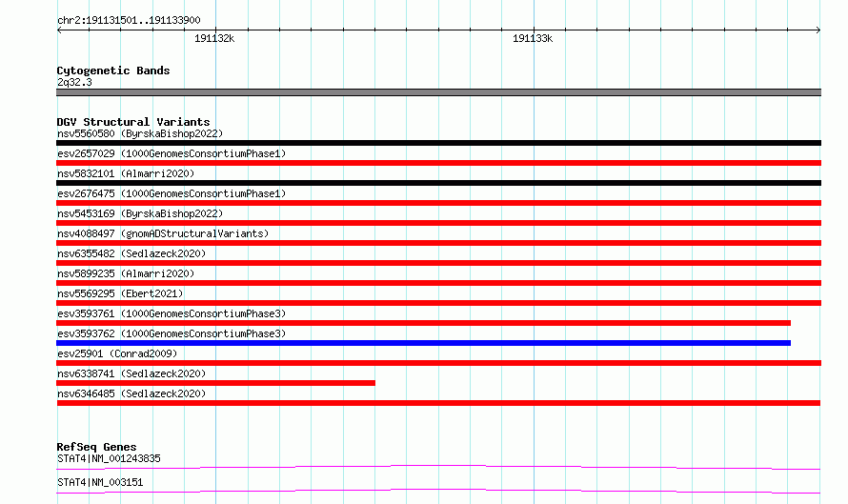Click the STAT4|NM_001243835 magenta gene line
The height and width of the screenshot is (504, 848).
[438, 467]
